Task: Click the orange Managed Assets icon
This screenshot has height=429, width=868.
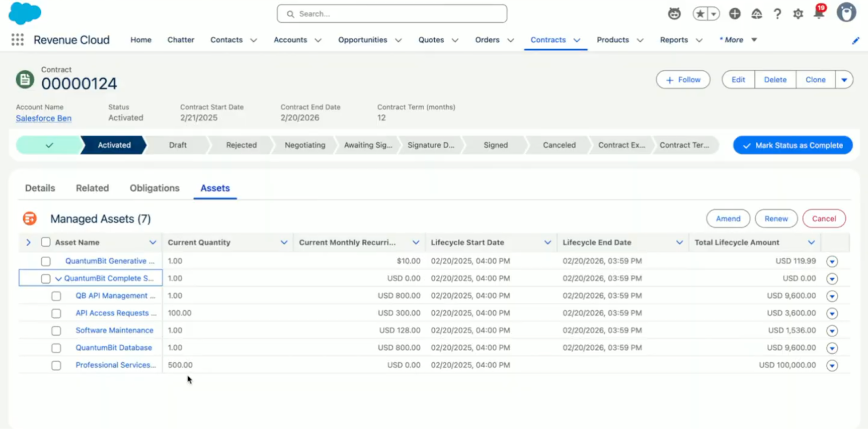Action: 30,219
